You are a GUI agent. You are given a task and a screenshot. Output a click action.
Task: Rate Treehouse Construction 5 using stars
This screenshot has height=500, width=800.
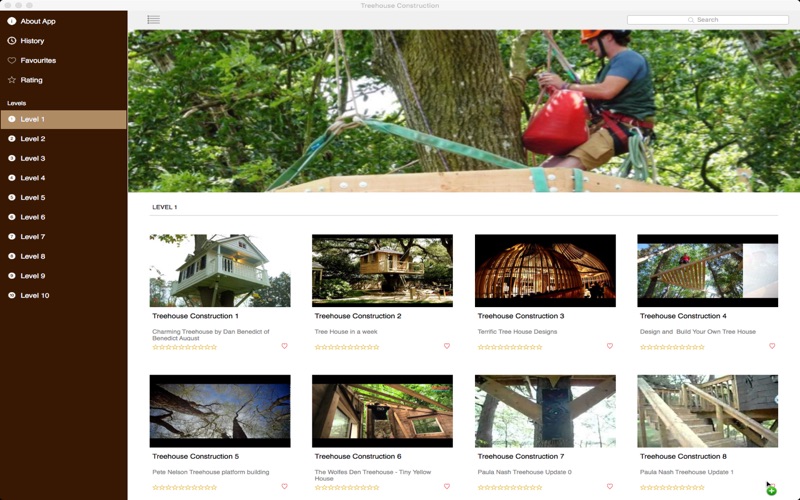(185, 488)
